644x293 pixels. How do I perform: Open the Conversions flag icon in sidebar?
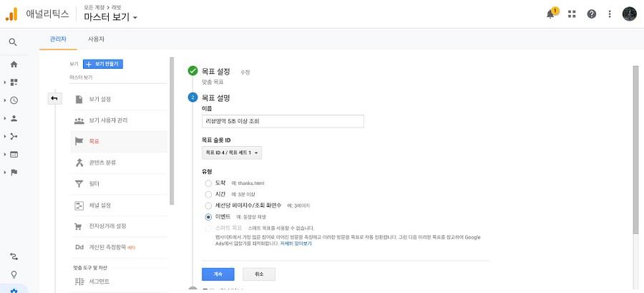14,173
